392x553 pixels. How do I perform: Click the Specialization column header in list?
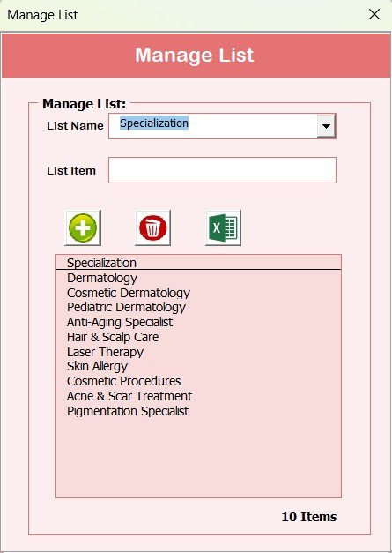click(198, 263)
